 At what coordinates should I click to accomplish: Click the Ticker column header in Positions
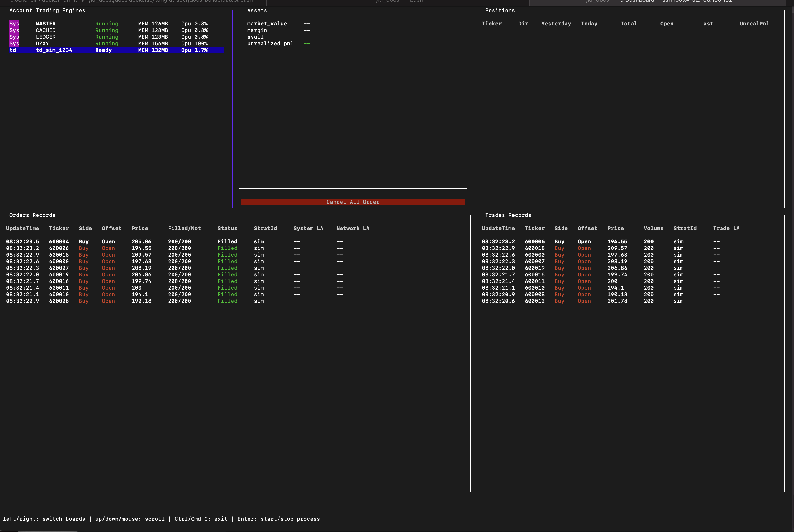[491, 24]
